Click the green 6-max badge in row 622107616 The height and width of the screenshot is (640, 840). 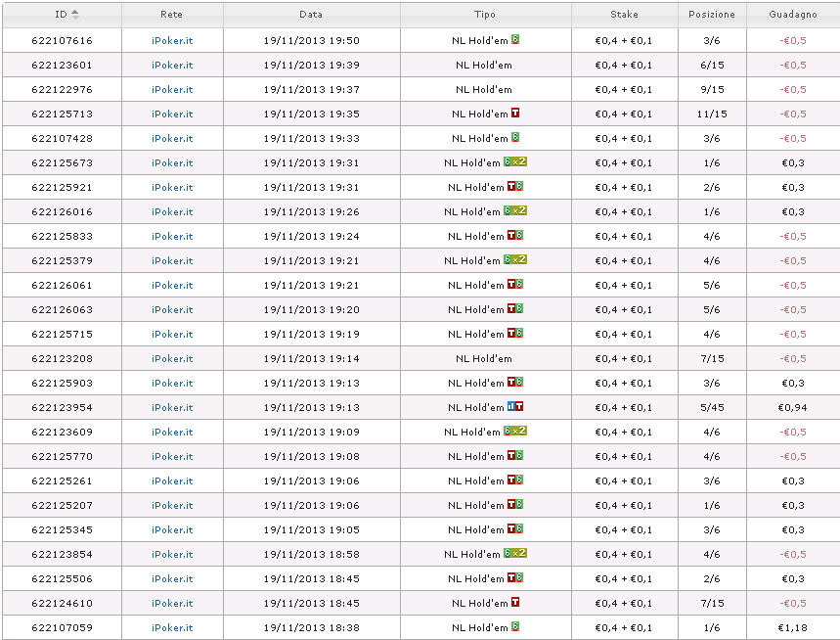(x=515, y=40)
